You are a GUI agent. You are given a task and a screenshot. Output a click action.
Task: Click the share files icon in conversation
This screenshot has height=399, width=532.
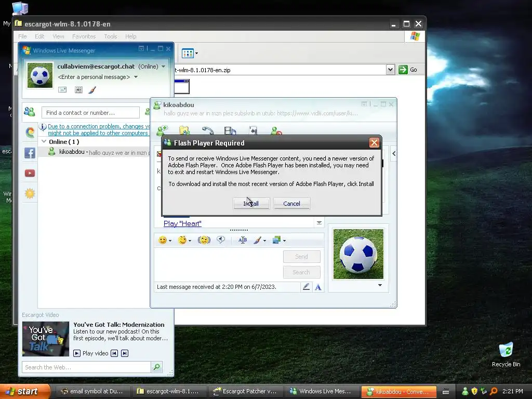pos(184,130)
